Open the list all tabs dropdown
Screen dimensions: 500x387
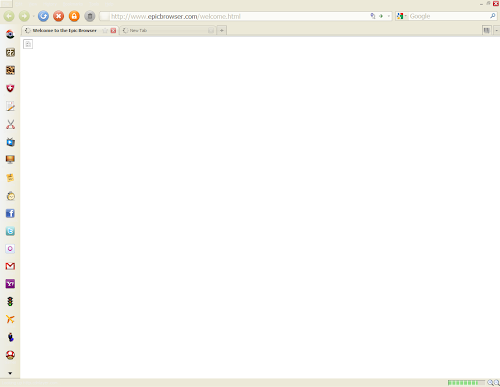click(496, 30)
